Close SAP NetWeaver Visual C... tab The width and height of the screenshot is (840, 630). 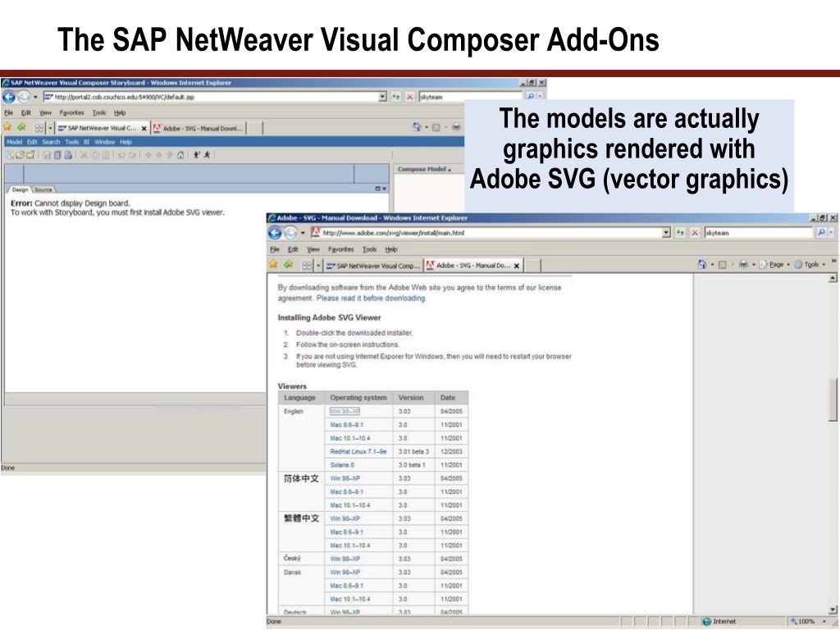(x=144, y=129)
